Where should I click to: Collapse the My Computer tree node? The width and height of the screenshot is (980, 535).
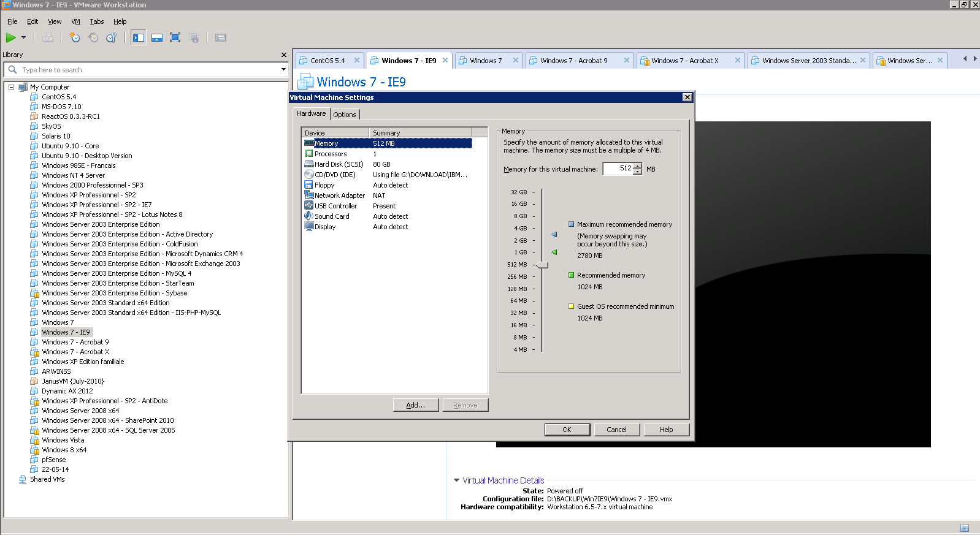point(11,87)
